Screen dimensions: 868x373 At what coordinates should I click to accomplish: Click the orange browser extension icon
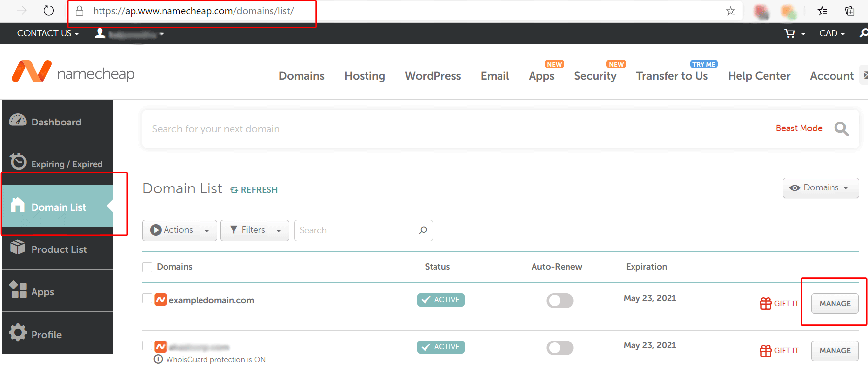click(x=789, y=11)
